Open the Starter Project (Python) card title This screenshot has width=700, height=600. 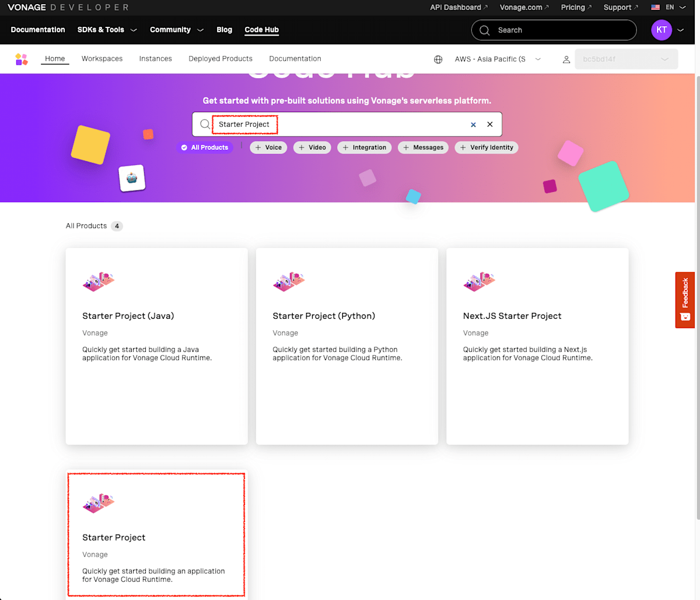click(324, 316)
